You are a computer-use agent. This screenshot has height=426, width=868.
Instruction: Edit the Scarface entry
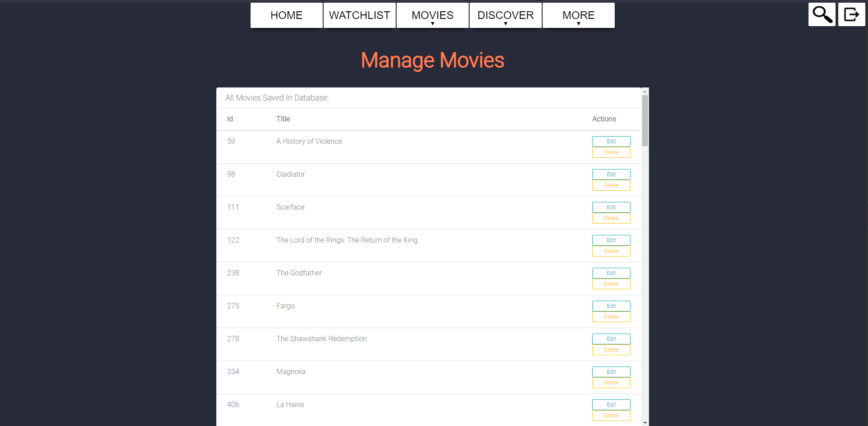tap(611, 207)
